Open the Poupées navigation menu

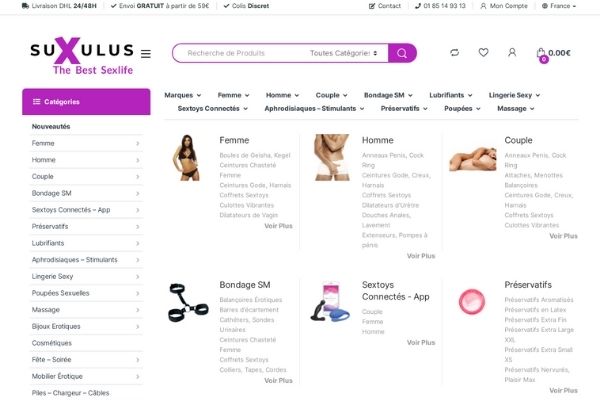click(x=462, y=109)
